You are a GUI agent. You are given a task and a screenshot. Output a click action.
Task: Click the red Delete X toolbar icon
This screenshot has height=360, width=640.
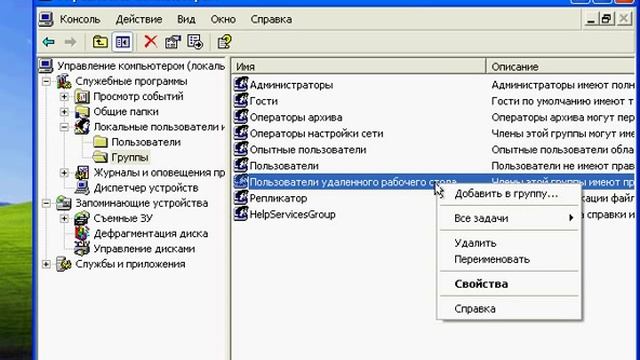click(x=151, y=41)
